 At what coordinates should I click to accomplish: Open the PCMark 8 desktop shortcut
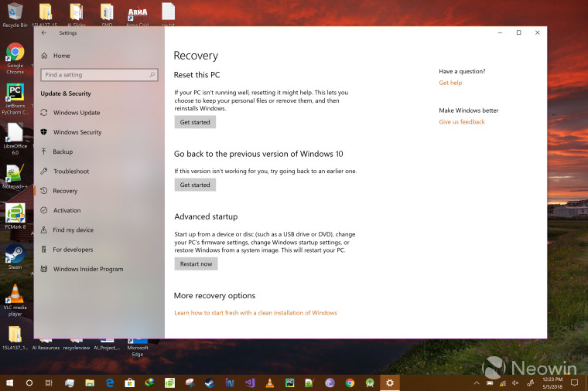coord(15,216)
